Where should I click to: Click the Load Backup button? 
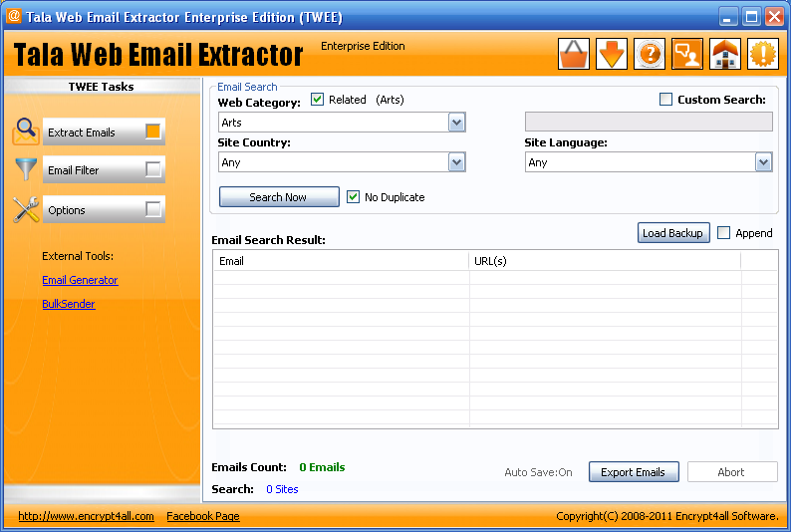(x=673, y=233)
